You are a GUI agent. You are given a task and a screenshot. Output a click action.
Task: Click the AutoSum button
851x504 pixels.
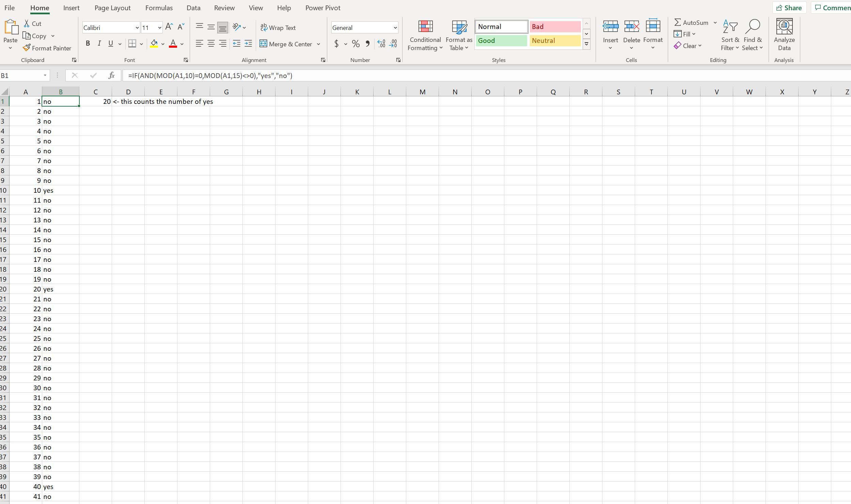(x=691, y=22)
